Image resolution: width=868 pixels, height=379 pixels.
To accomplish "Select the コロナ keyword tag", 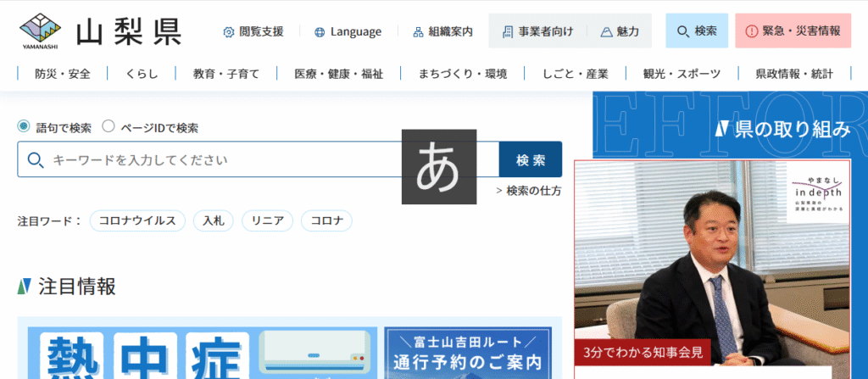I will tap(326, 220).
